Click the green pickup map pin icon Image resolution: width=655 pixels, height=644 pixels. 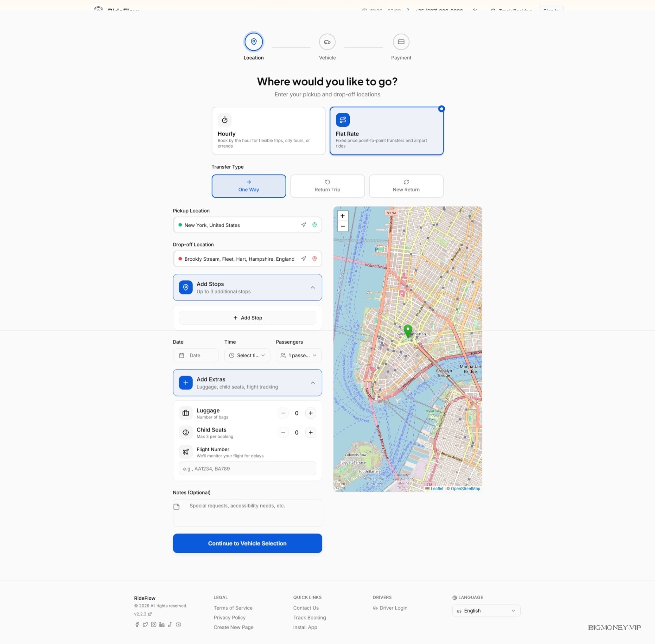coord(314,225)
